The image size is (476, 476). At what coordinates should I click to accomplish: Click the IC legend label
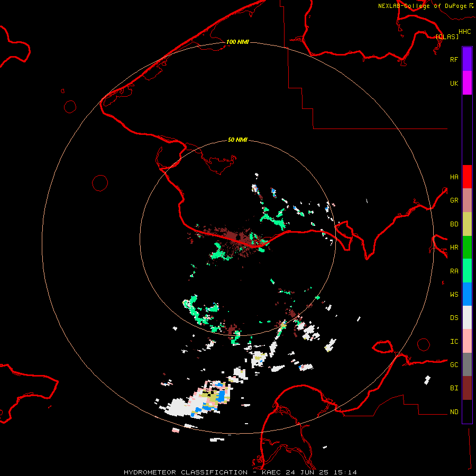[454, 342]
